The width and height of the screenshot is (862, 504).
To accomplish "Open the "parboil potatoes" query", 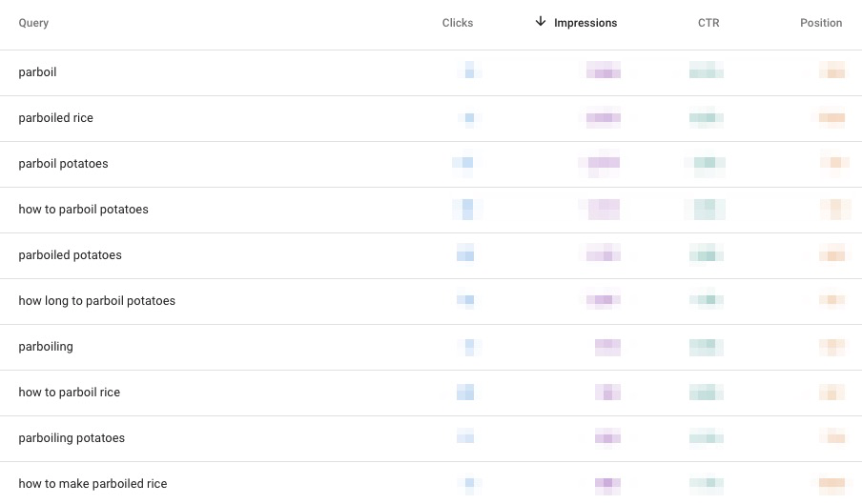I will pos(63,164).
